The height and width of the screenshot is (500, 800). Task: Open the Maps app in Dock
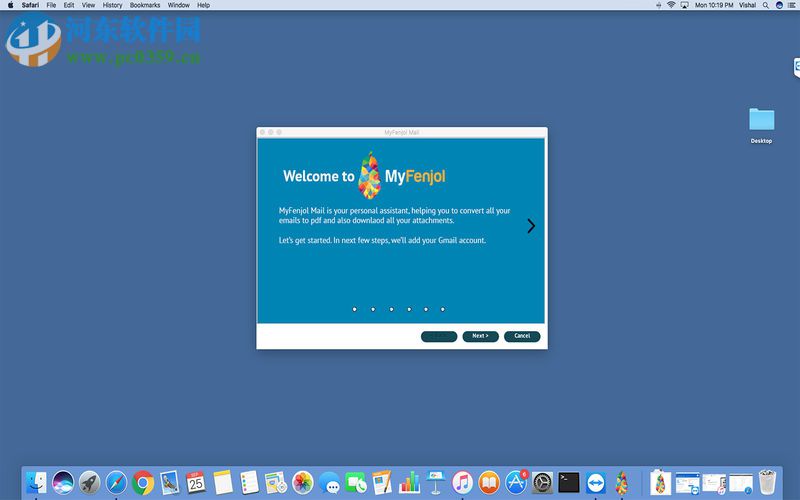pyautogui.click(x=276, y=482)
